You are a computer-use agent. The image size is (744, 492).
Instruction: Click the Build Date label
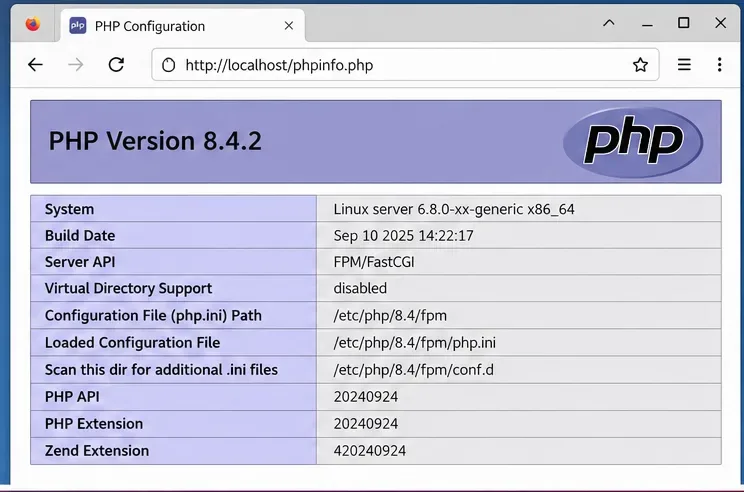[x=80, y=236]
